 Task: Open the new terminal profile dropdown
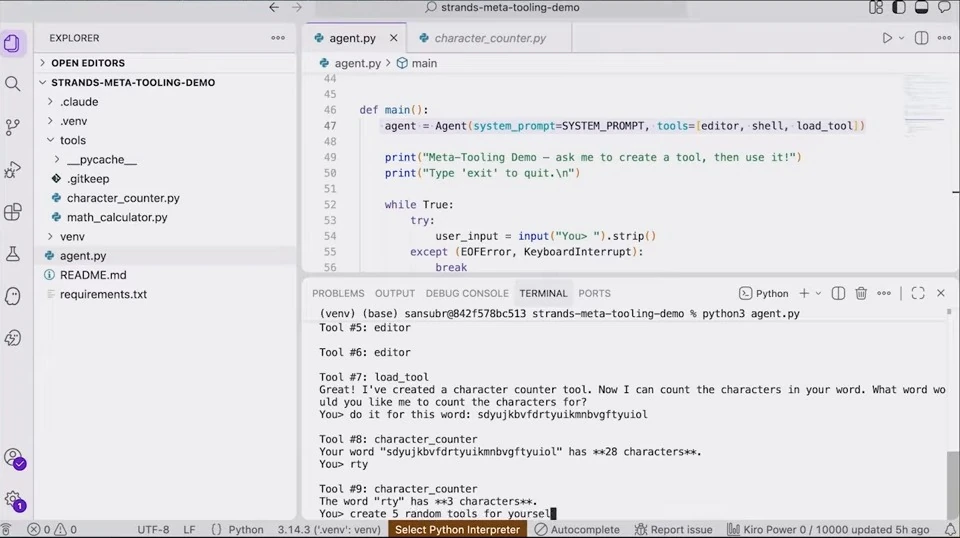[818, 293]
